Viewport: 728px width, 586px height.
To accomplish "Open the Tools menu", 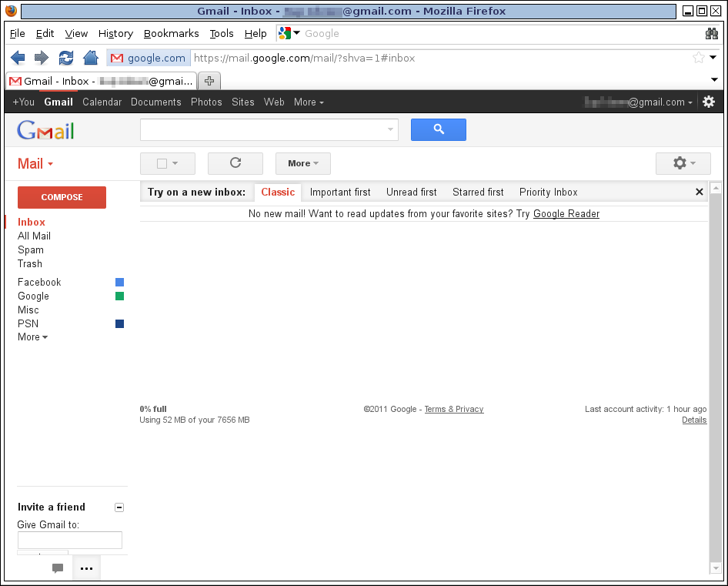I will (222, 33).
